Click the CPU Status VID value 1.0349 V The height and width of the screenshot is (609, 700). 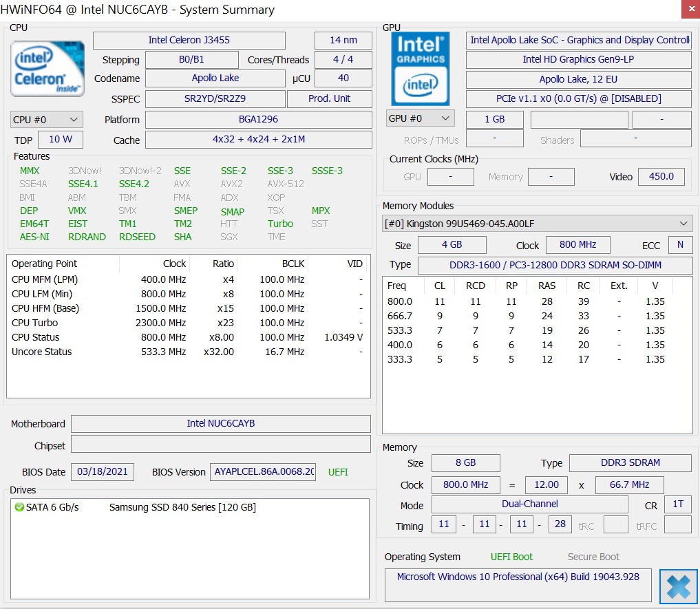coord(343,338)
